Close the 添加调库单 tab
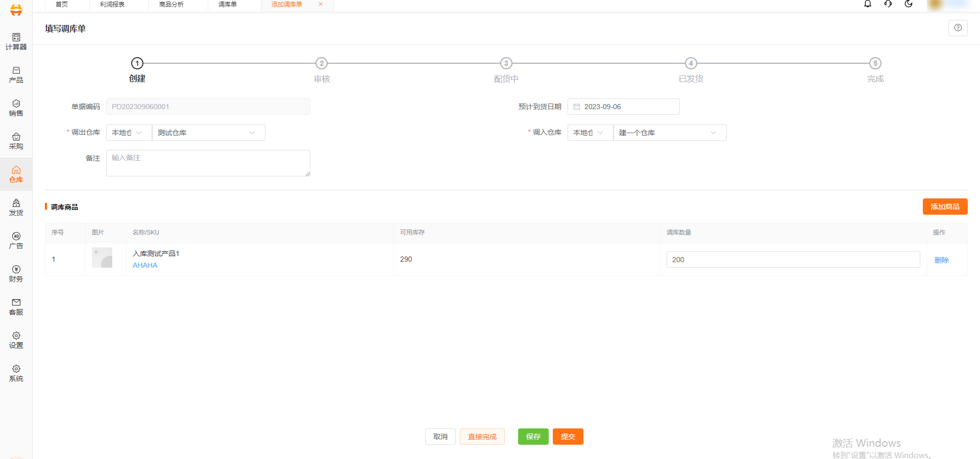The image size is (980, 459). (x=321, y=5)
